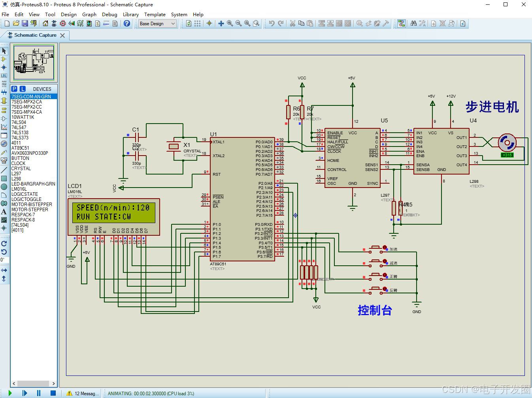The height and width of the screenshot is (398, 532).
Task: Click the redo arrow
Action: pos(280,24)
